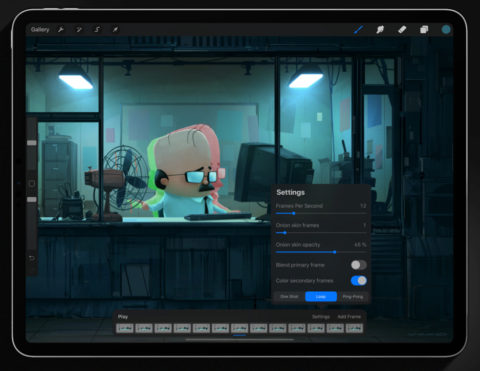The width and height of the screenshot is (480, 371).
Task: Open the Adjustments magic wand menu
Action: [x=79, y=30]
